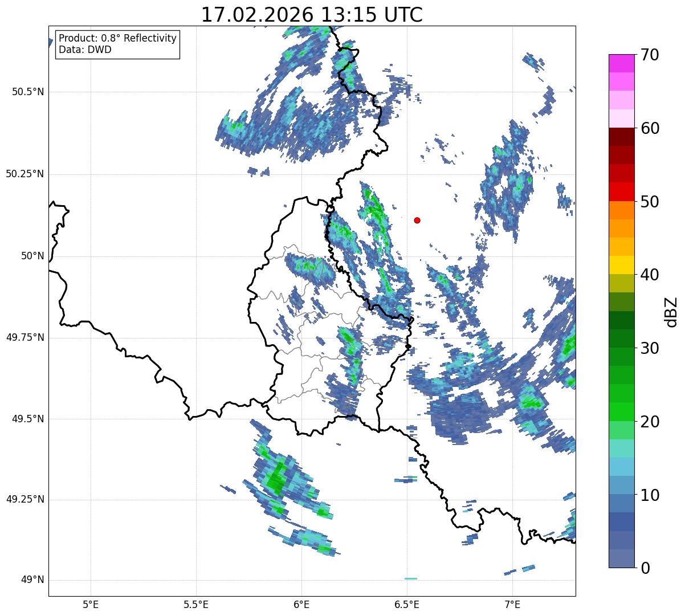Viewport: 685px width, 616px height.
Task: Click the 50.25°N latitude label
Action: tap(25, 174)
